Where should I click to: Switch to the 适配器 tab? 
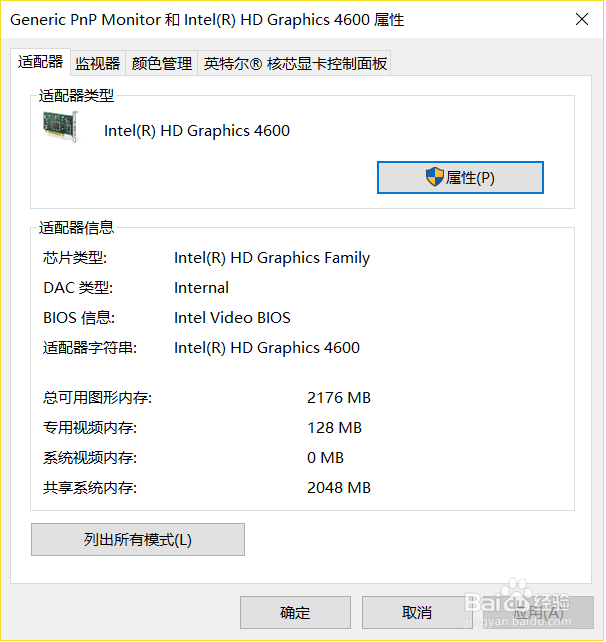tap(40, 62)
